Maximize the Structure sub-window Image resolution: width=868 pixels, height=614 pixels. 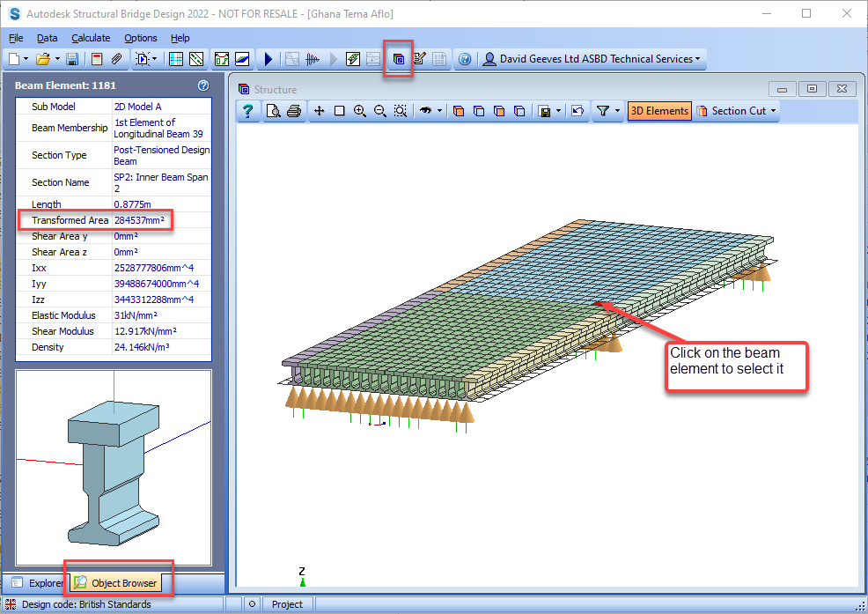pyautogui.click(x=812, y=89)
